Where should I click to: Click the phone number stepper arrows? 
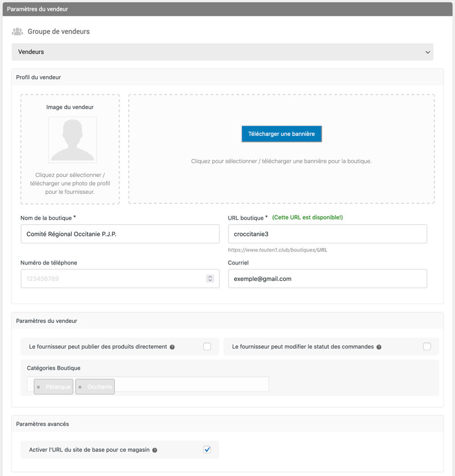[x=210, y=279]
